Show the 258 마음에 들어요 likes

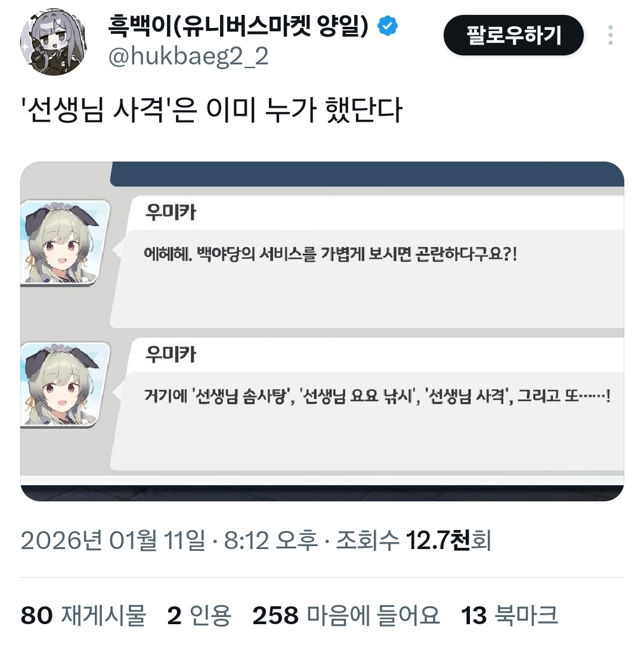[346, 615]
